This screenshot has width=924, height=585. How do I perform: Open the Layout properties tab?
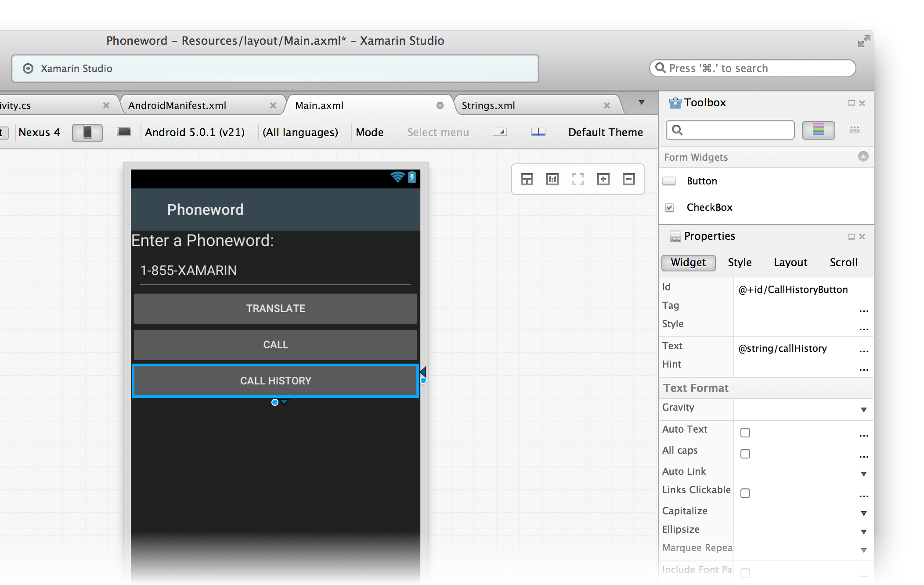click(x=790, y=263)
